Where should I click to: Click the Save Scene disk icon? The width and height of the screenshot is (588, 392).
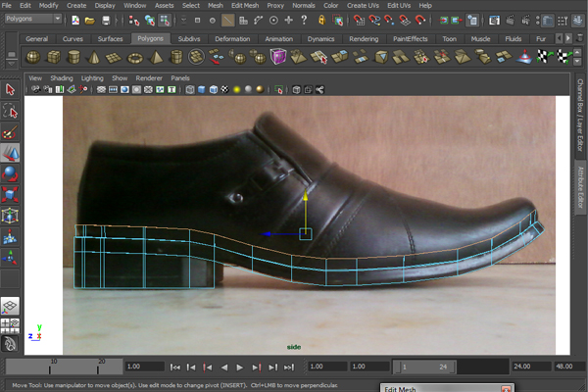(106, 21)
